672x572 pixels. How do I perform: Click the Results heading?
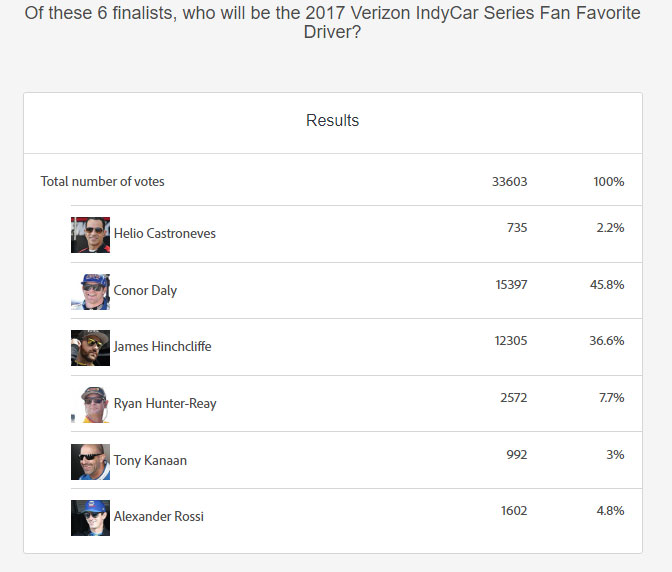(332, 121)
